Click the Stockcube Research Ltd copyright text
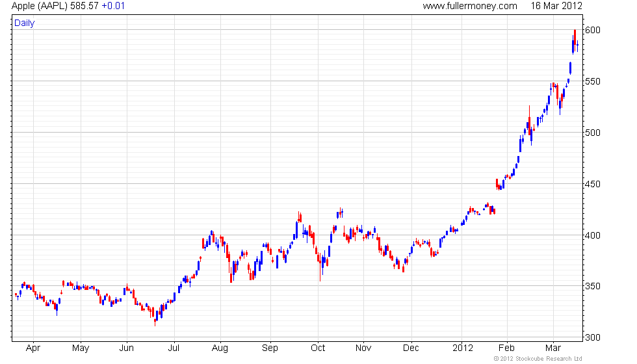The height and width of the screenshot is (364, 637). click(x=538, y=359)
